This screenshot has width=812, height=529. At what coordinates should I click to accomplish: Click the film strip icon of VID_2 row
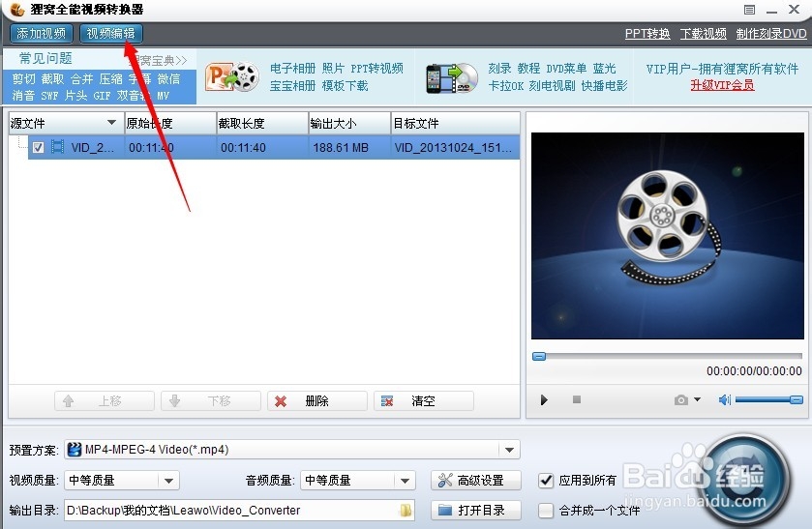click(57, 148)
